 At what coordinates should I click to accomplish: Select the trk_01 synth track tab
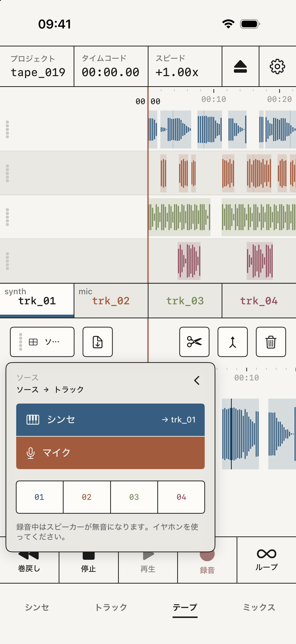[37, 300]
